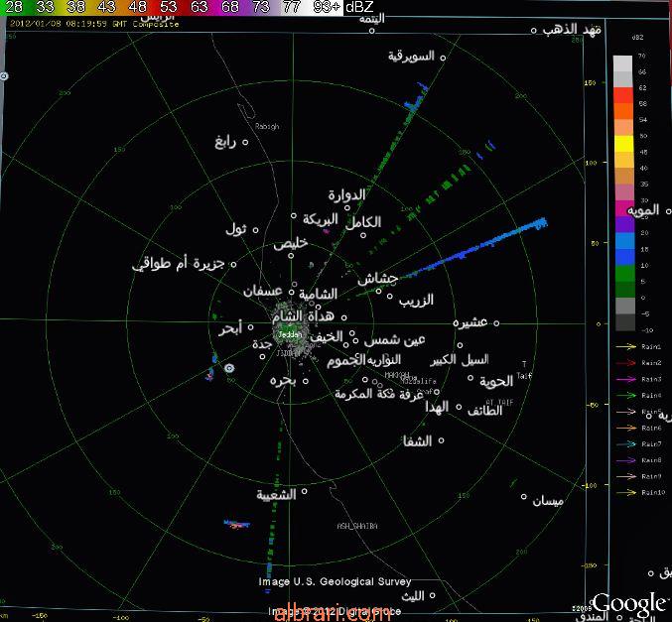Click the السيل الكبير label
The image size is (672, 622).
(460, 360)
